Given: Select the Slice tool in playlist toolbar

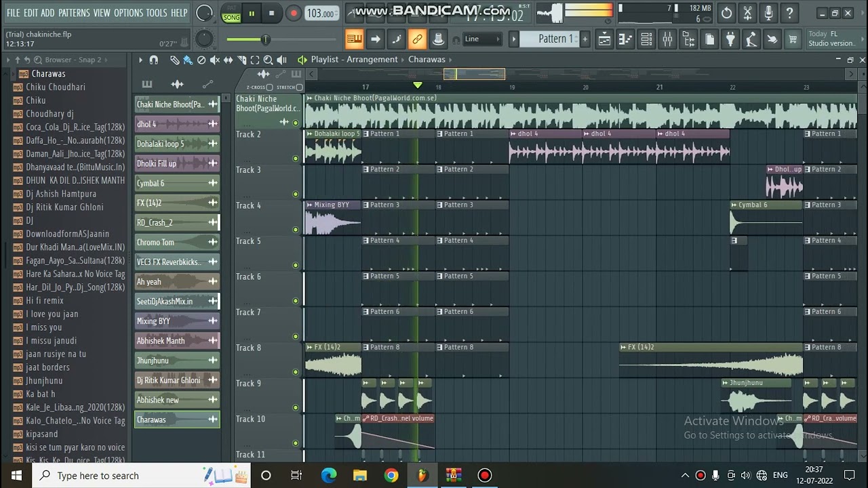Looking at the screenshot, I should (242, 60).
